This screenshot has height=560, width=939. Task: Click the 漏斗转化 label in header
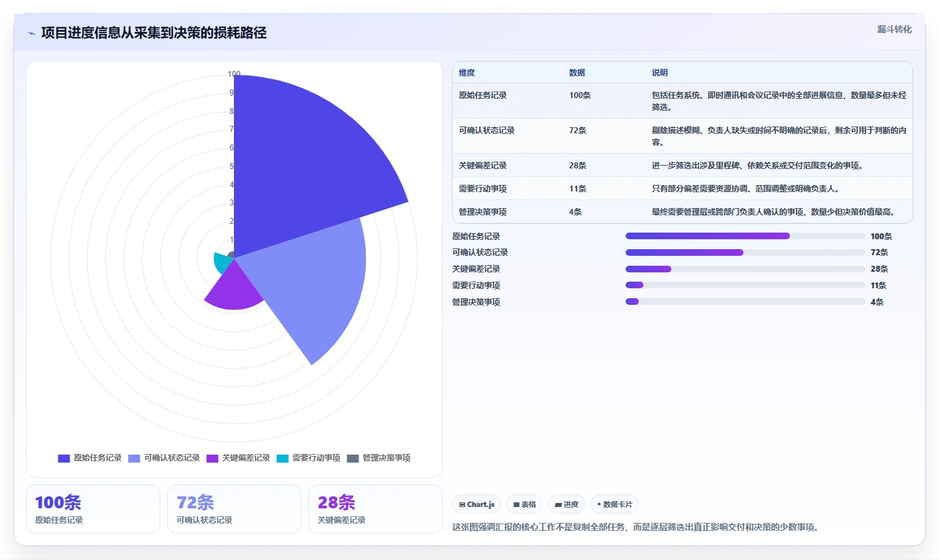894,29
